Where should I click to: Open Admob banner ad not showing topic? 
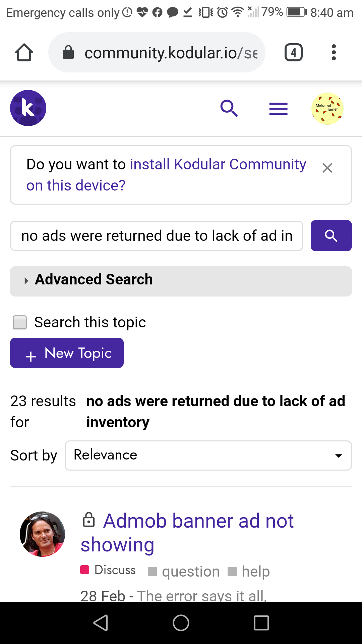tap(187, 533)
